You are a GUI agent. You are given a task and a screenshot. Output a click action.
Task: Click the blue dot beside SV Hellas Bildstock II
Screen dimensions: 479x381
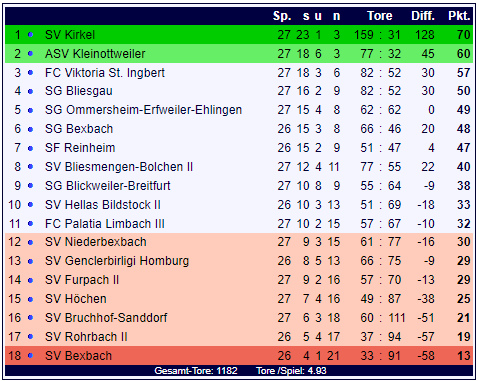coord(30,205)
